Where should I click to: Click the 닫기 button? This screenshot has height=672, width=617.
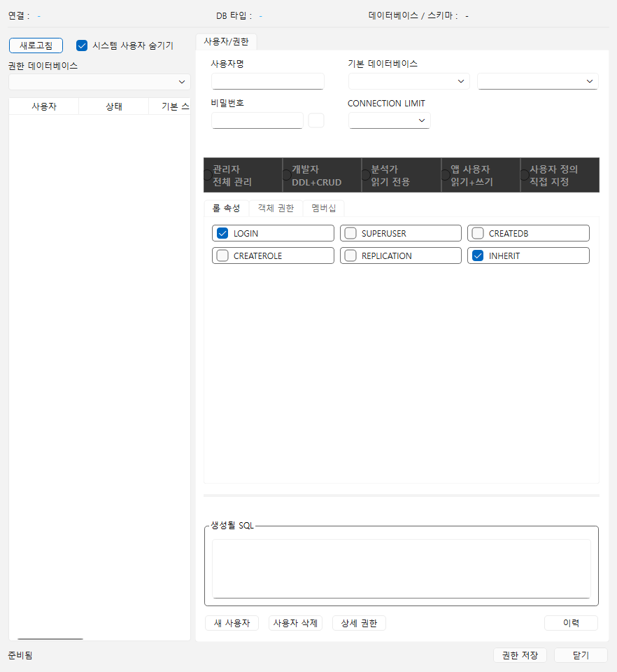coord(581,655)
